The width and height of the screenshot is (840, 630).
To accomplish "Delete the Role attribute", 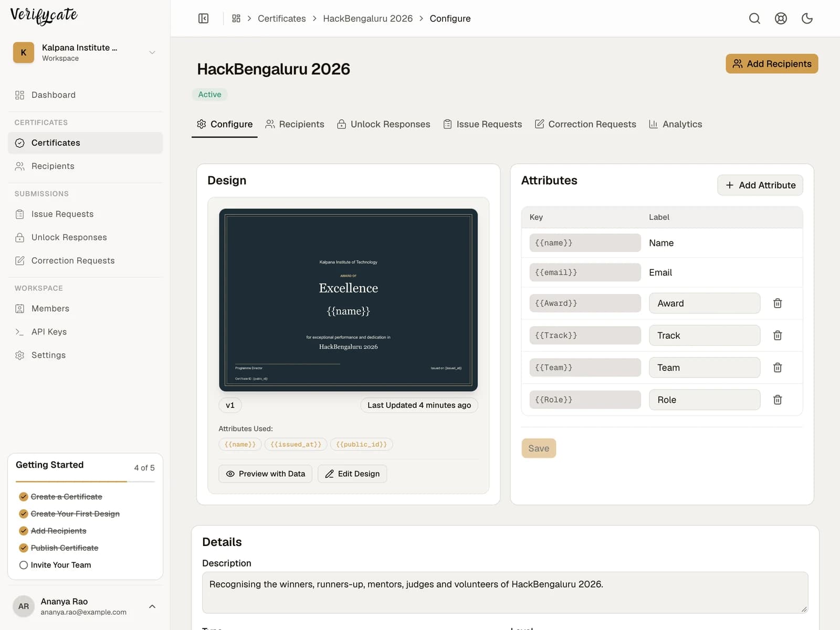I will coord(778,400).
